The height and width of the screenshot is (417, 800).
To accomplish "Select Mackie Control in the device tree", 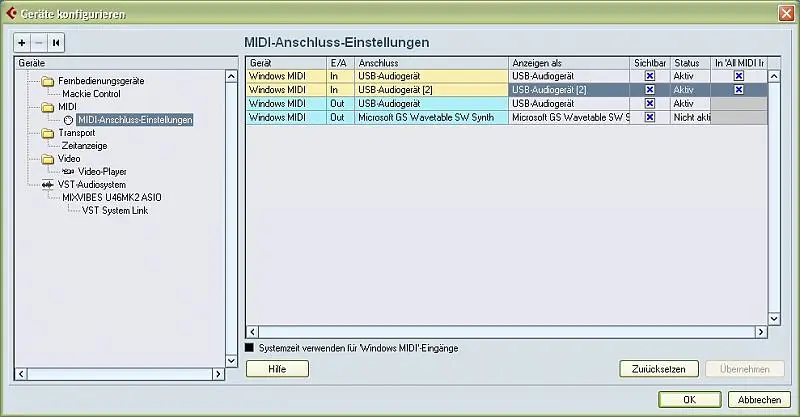I will (x=91, y=94).
